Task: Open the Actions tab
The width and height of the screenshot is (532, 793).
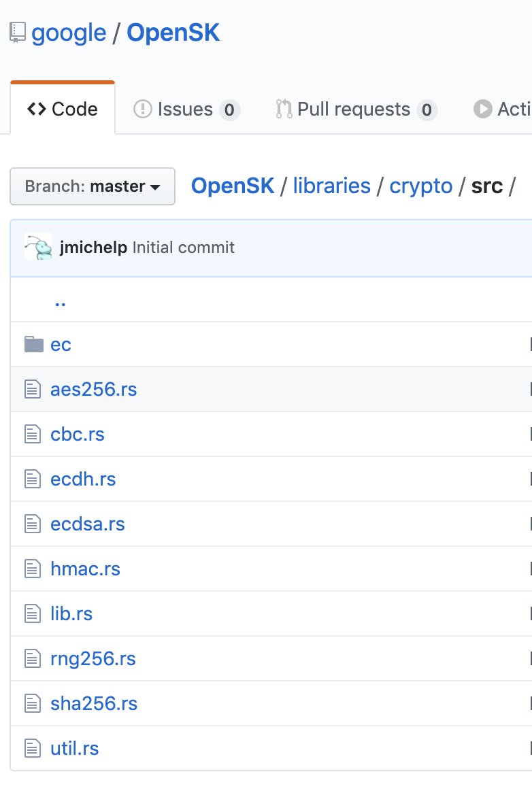Action: tap(502, 109)
